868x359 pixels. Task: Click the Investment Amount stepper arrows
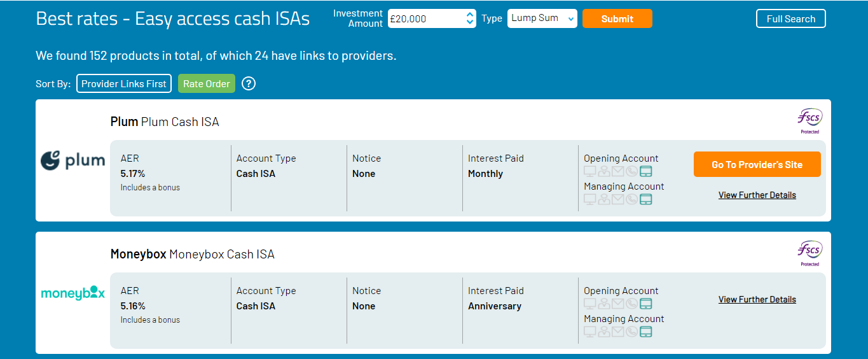470,18
